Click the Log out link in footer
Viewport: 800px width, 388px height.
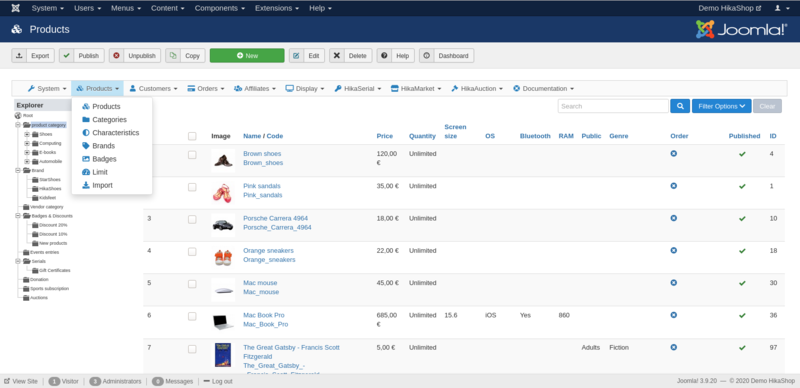point(217,381)
